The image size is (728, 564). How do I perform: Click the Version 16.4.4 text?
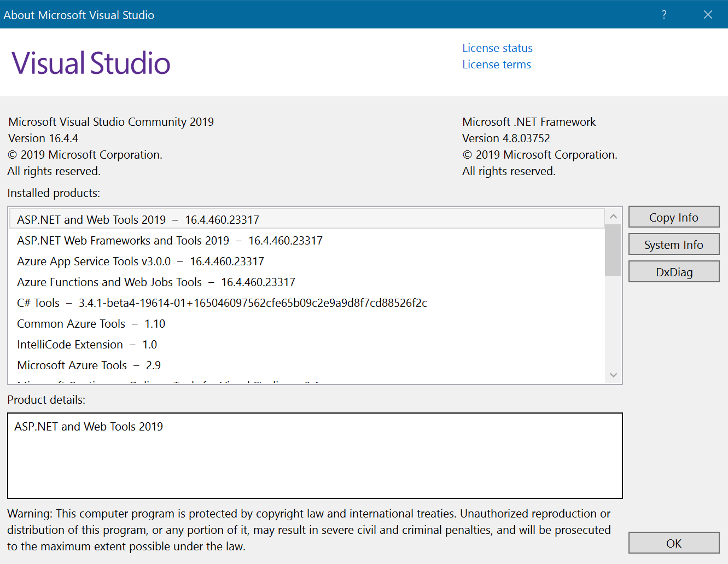click(43, 138)
